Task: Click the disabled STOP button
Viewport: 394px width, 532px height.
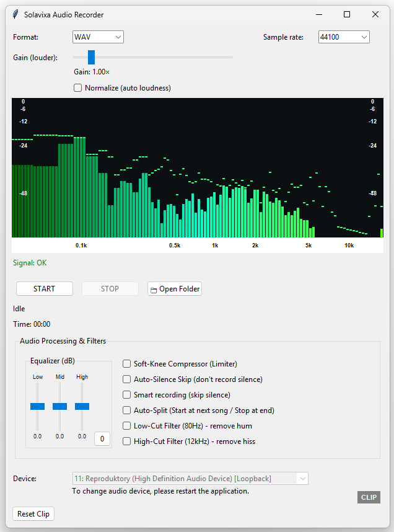Action: (x=110, y=289)
